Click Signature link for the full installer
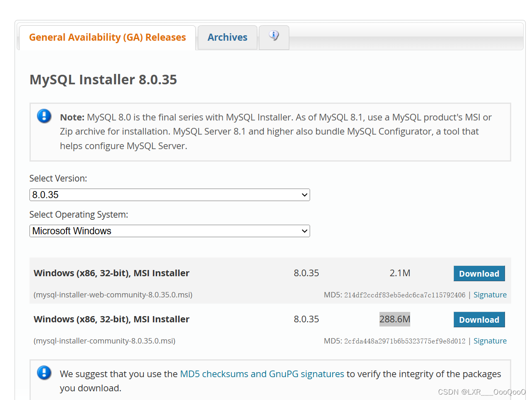 click(490, 341)
